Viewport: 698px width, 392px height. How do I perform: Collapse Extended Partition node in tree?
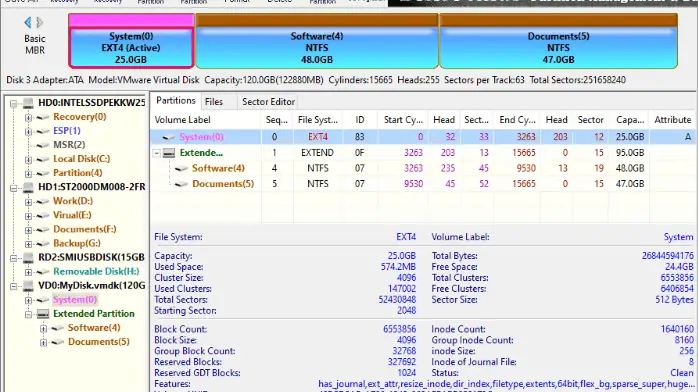[x=28, y=314]
